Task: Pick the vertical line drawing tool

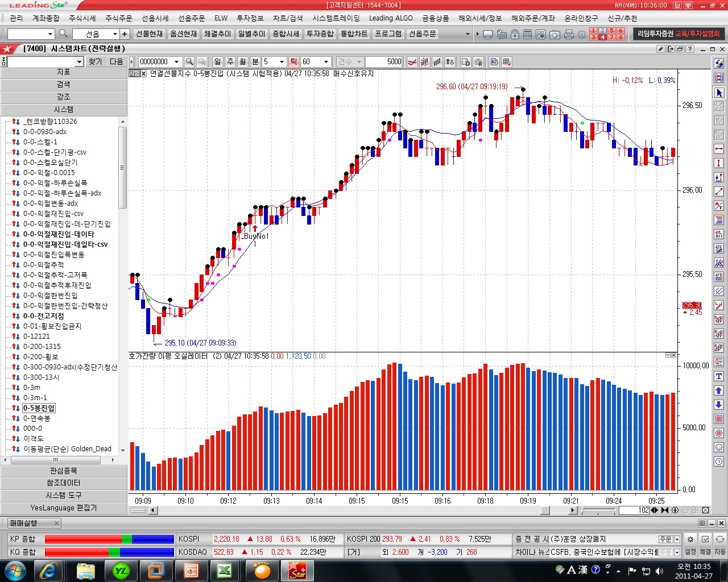Action: pos(719,163)
